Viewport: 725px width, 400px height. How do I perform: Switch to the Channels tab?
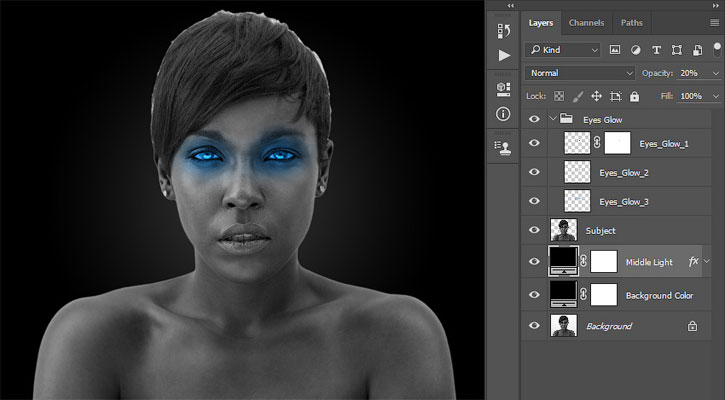pyautogui.click(x=586, y=23)
